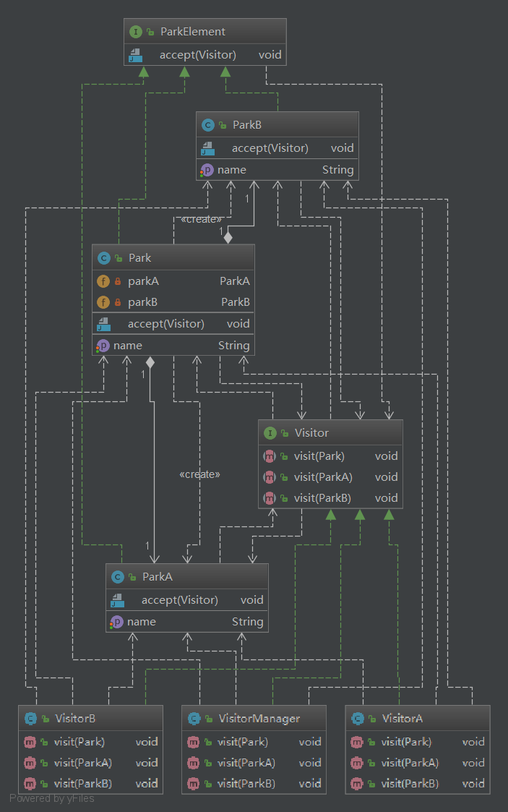Click the Visitor interface icon
Image resolution: width=508 pixels, height=812 pixels.
coord(270,433)
